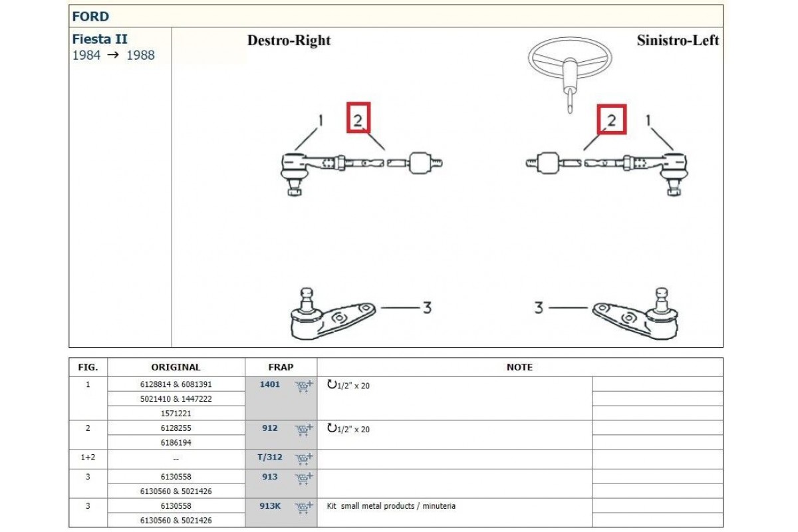This screenshot has height=532, width=798.
Task: Select the Destro-Right ball joint drawing
Action: [x=332, y=313]
